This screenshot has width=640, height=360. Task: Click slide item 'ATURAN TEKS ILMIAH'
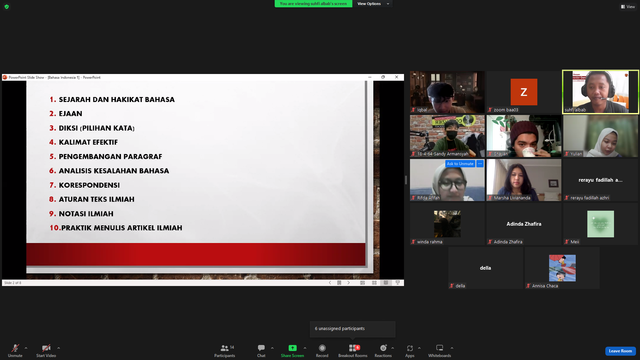[97, 200]
